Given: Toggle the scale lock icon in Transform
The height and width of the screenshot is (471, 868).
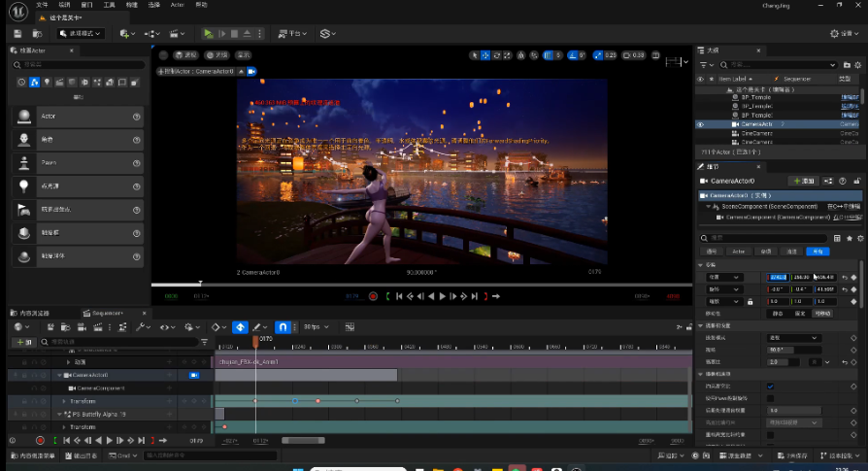Looking at the screenshot, I should [751, 302].
